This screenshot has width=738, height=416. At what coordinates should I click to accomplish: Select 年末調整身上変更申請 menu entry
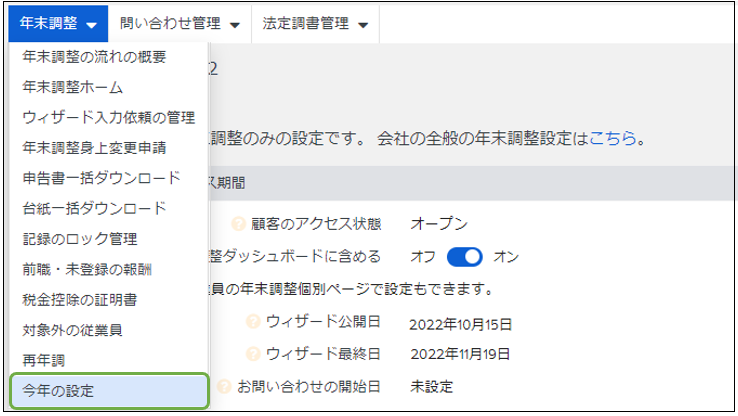click(94, 147)
